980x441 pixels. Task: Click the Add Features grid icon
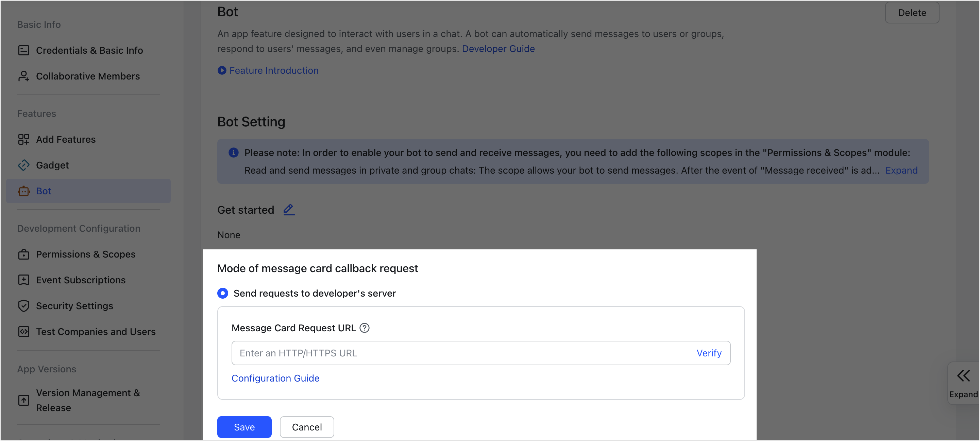23,139
